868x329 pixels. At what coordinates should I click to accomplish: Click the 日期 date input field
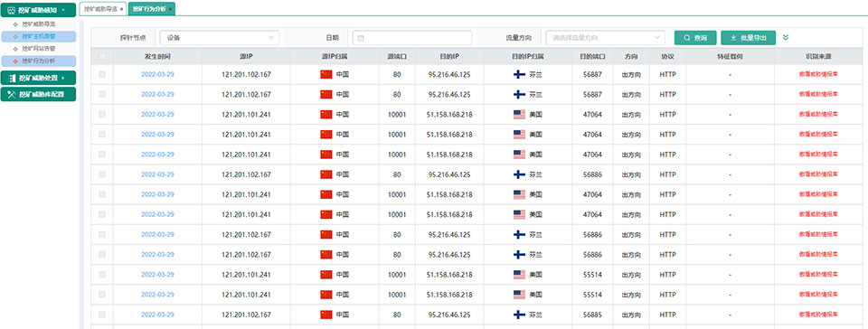point(412,38)
